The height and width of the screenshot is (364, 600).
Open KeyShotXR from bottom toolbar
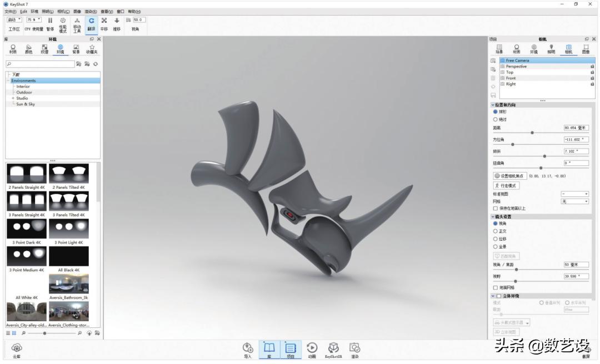pyautogui.click(x=333, y=350)
